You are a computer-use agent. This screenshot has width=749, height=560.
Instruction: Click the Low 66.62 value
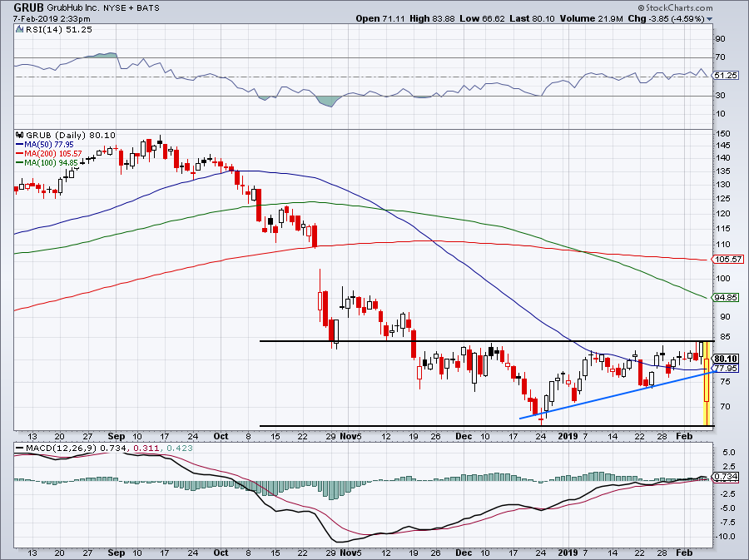point(482,18)
